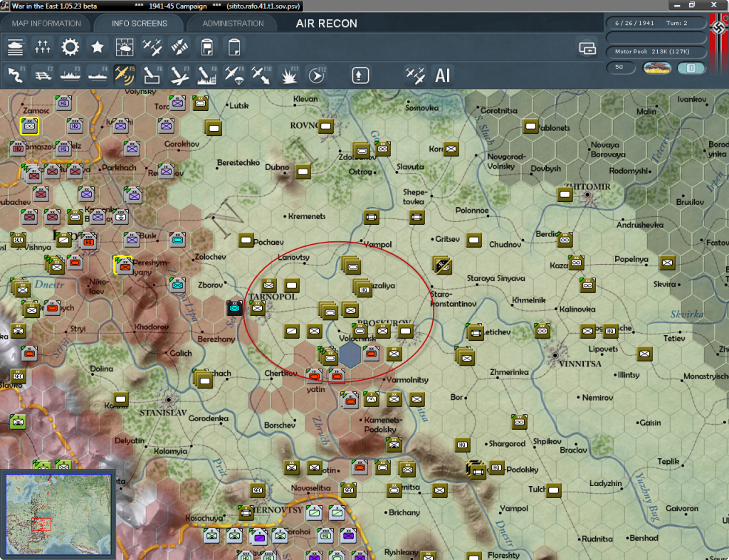
Task: Select the F7 bomb airfield mode
Action: pyautogui.click(x=179, y=75)
